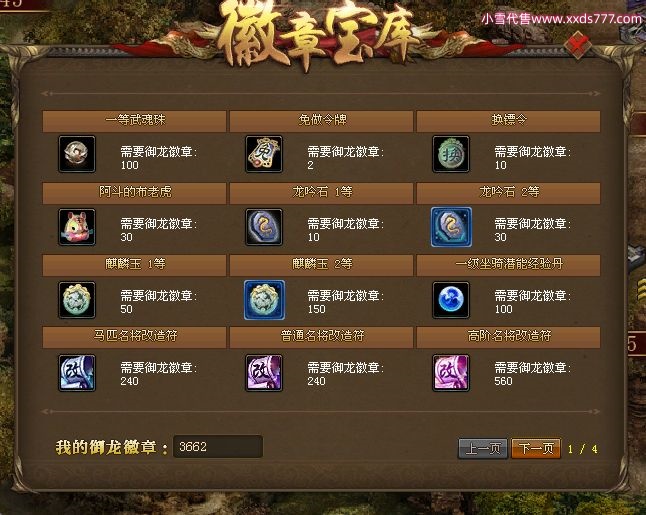The width and height of the screenshot is (646, 515).
Task: Click the blue-framed 龙吟石 2等 icon
Action: 451,227
